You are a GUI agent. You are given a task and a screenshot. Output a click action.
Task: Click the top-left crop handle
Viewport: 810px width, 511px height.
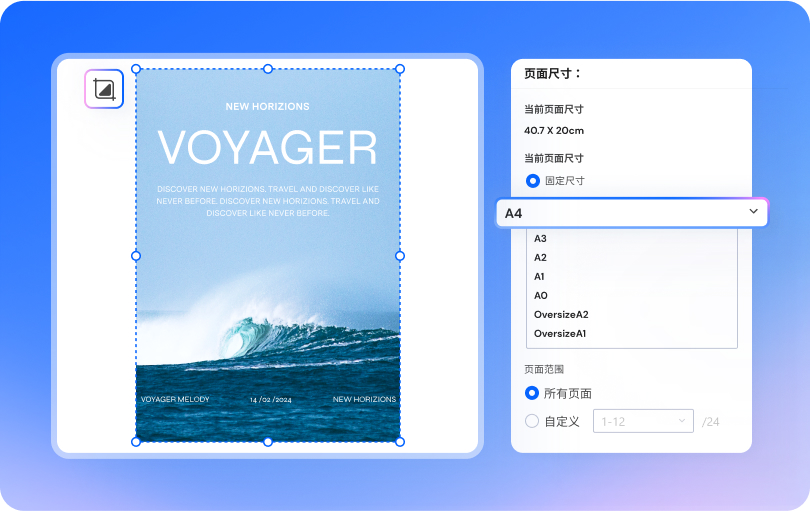[136, 69]
